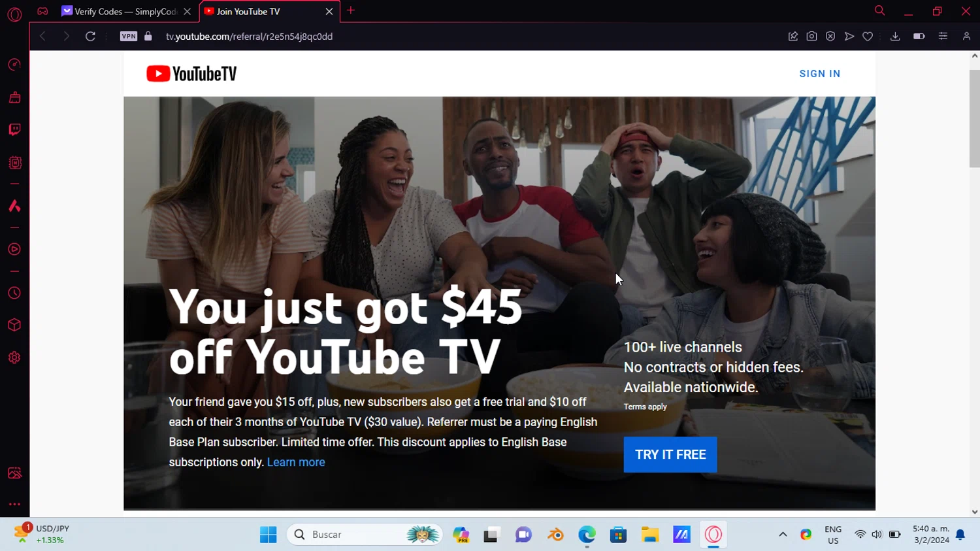The width and height of the screenshot is (980, 551).
Task: Open the Copilot PRE taskbar icon
Action: 461,535
